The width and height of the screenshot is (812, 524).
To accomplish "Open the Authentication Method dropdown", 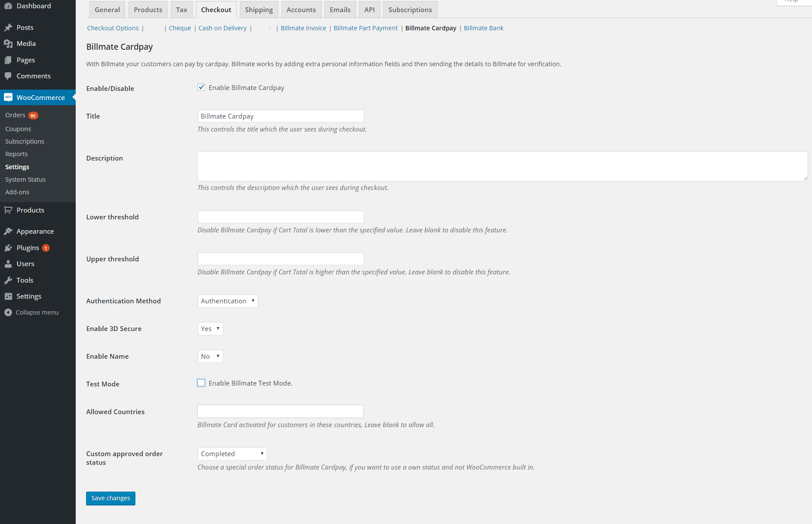I will pyautogui.click(x=228, y=301).
